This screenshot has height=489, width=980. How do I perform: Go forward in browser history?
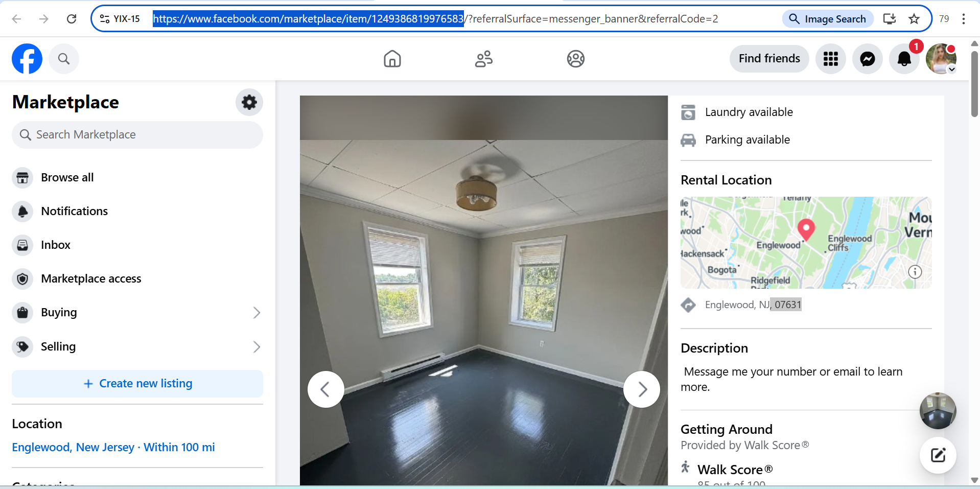pyautogui.click(x=44, y=19)
